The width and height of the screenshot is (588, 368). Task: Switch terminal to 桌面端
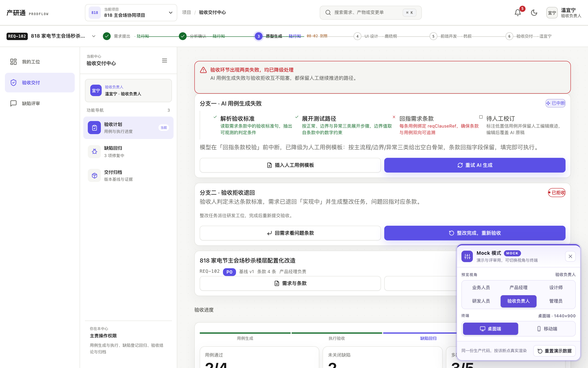tap(490, 329)
